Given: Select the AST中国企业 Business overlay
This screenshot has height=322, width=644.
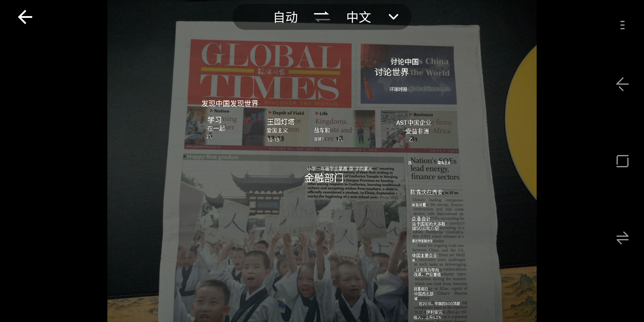Looking at the screenshot, I should coord(414,123).
